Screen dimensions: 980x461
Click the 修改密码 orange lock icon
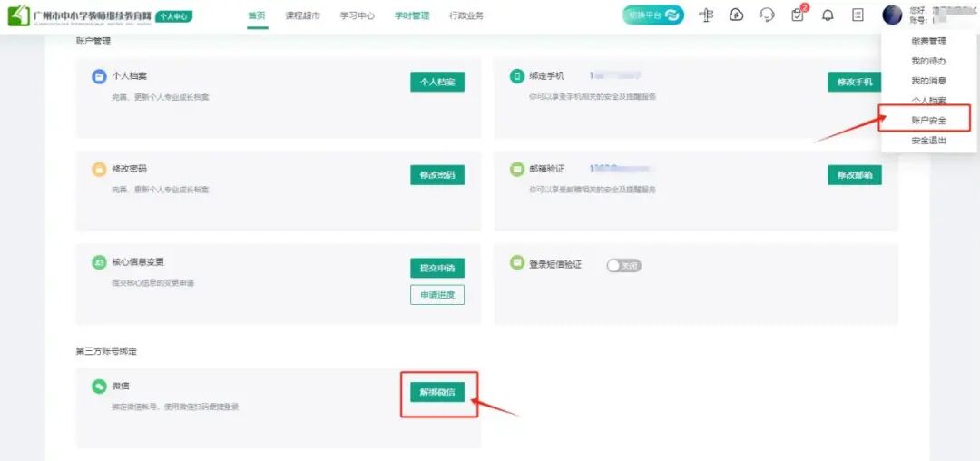pos(99,170)
